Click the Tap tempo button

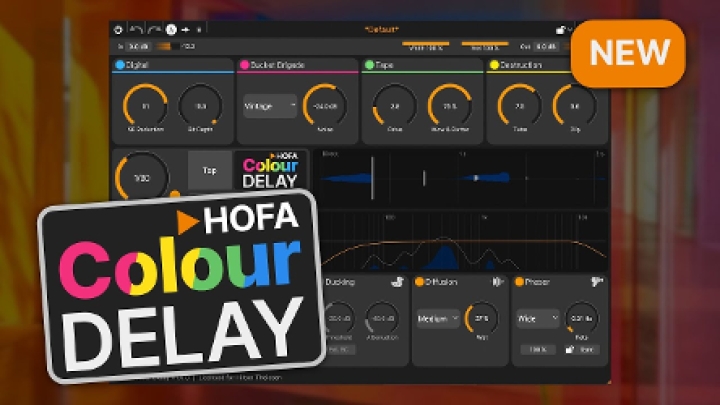click(210, 170)
